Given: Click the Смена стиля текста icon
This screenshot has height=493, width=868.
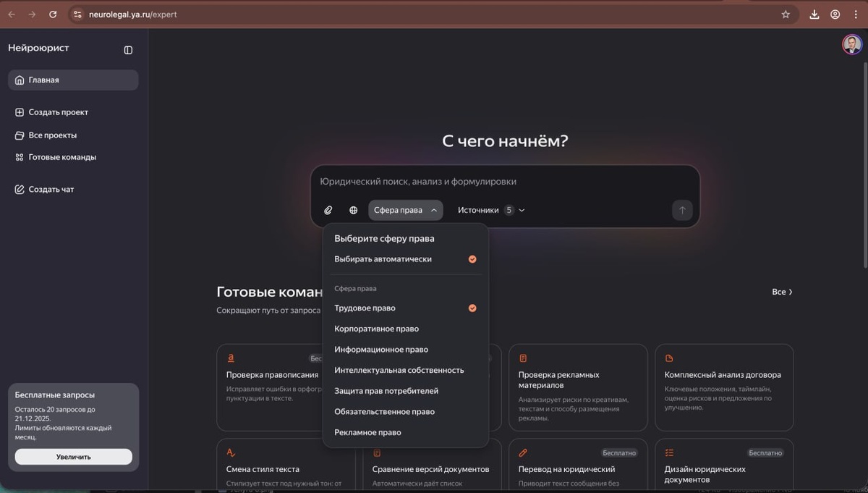Looking at the screenshot, I should click(231, 452).
